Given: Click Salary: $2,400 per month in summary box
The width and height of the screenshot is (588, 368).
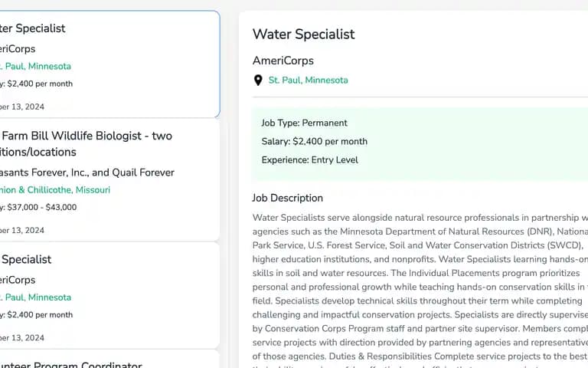Looking at the screenshot, I should [x=314, y=141].
